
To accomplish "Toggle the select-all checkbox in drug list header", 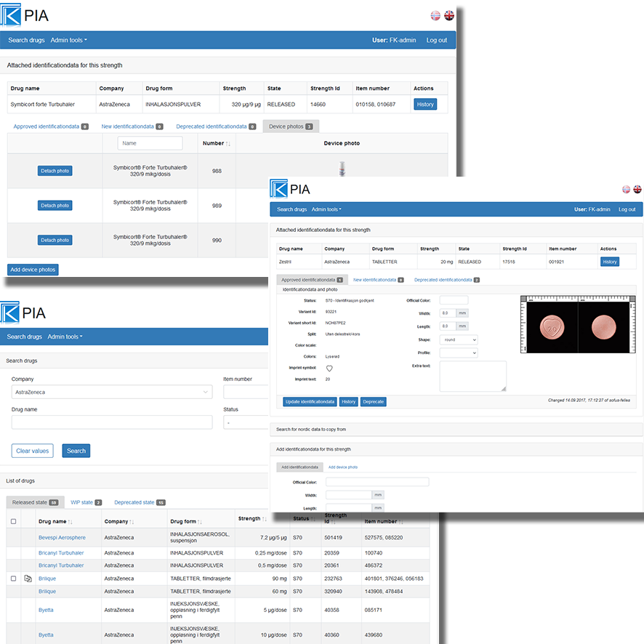I will [x=13, y=521].
